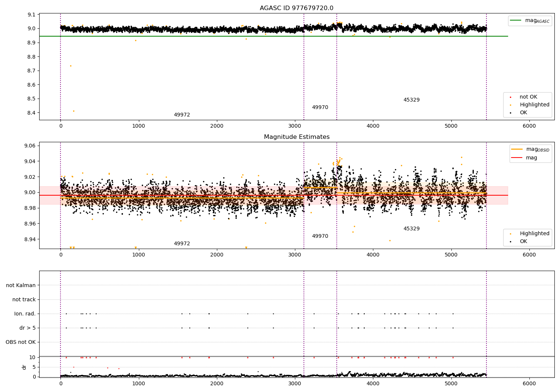Click the 'dr > 5' row label
Image resolution: width=560 pixels, height=392 pixels.
pyautogui.click(x=28, y=328)
